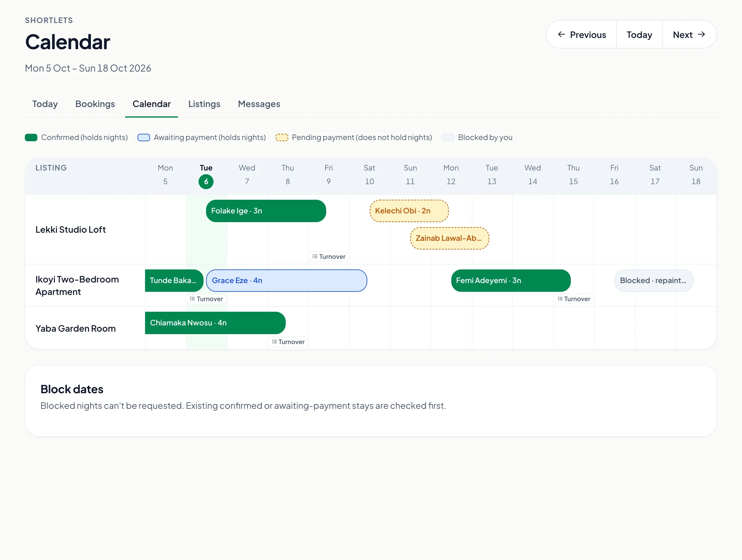
Task: Open Chiamaka Nwosu 4n booking
Action: pyautogui.click(x=215, y=323)
